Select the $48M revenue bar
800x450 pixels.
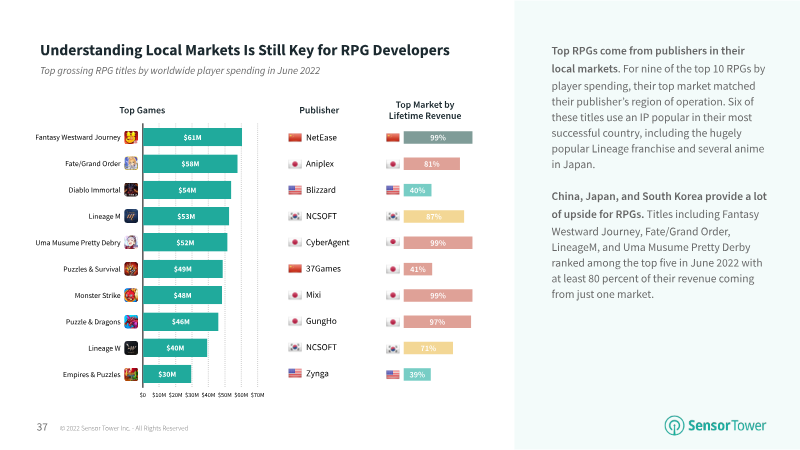point(182,295)
